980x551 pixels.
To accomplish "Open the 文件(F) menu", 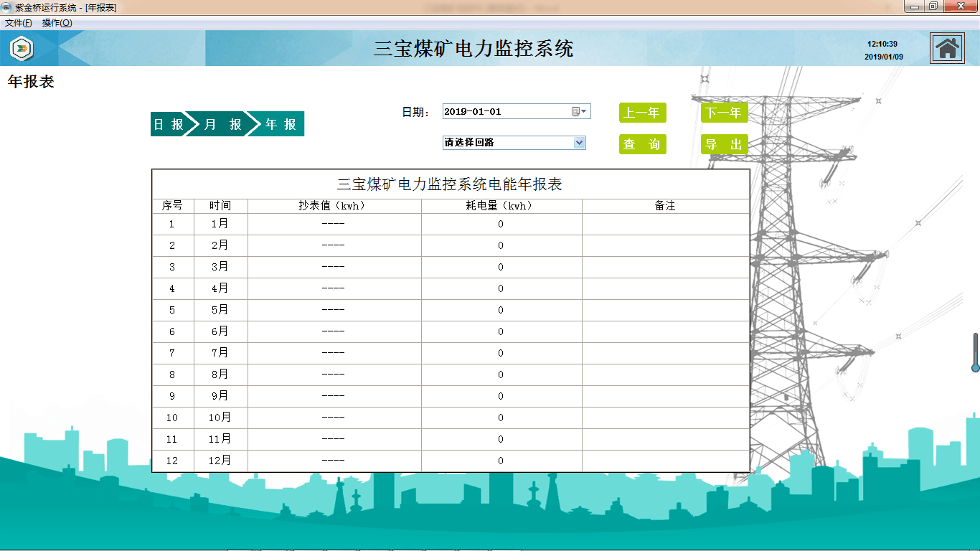I will (19, 23).
